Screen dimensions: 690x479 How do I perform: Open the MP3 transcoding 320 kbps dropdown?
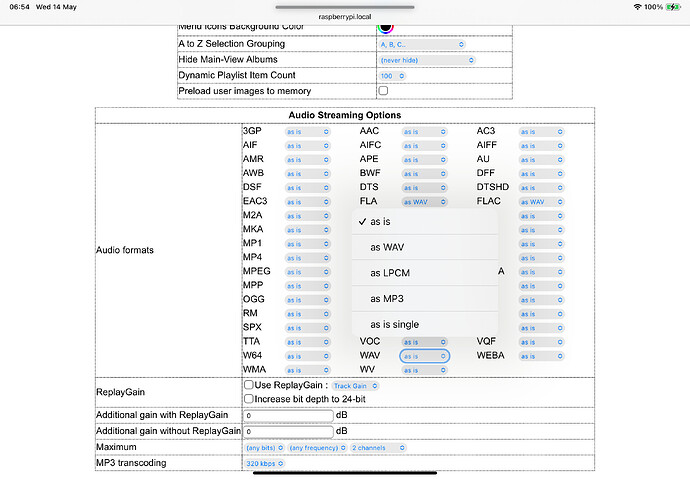pyautogui.click(x=265, y=464)
